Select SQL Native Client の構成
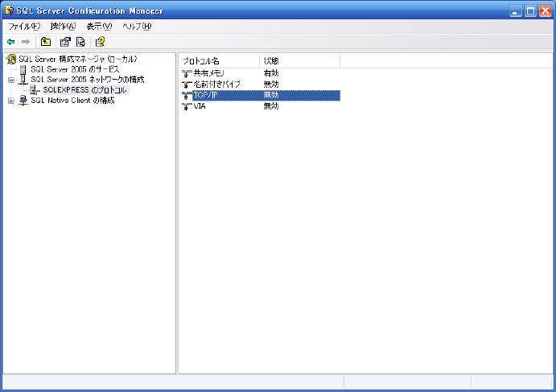556x392 pixels. click(72, 101)
